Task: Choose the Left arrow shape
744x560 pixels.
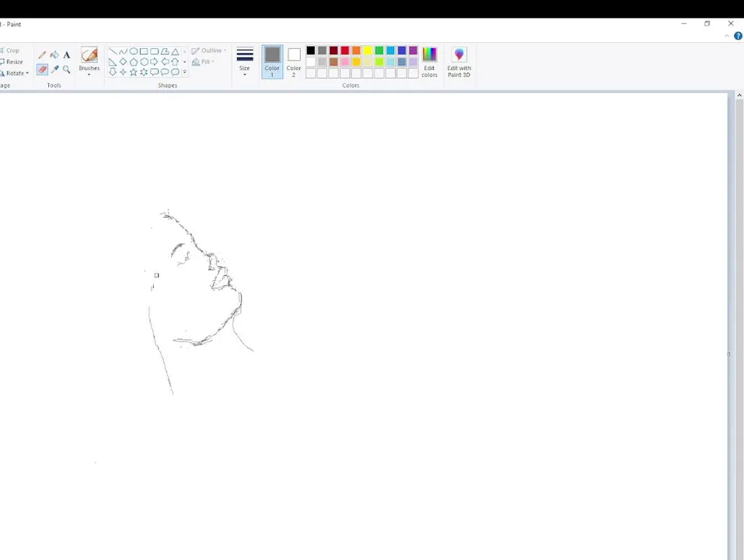Action: coord(165,61)
